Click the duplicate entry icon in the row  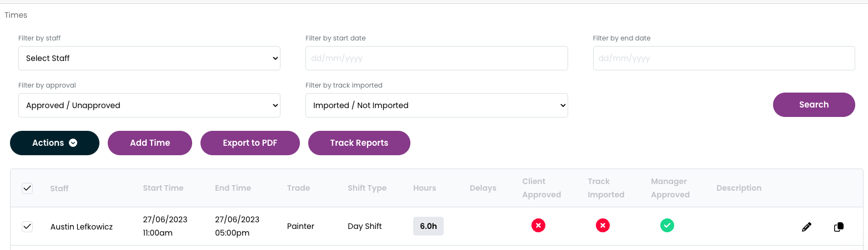[x=839, y=227]
